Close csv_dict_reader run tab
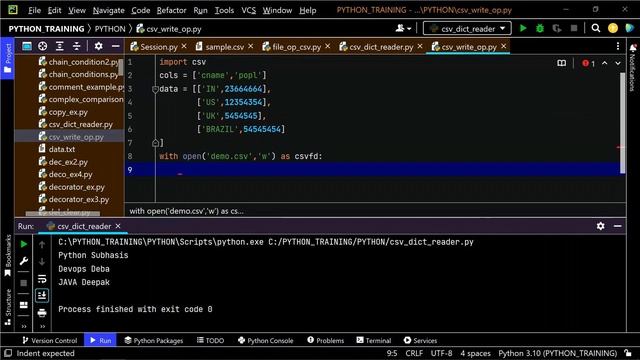Viewport: 640px width, 360px height. click(118, 226)
